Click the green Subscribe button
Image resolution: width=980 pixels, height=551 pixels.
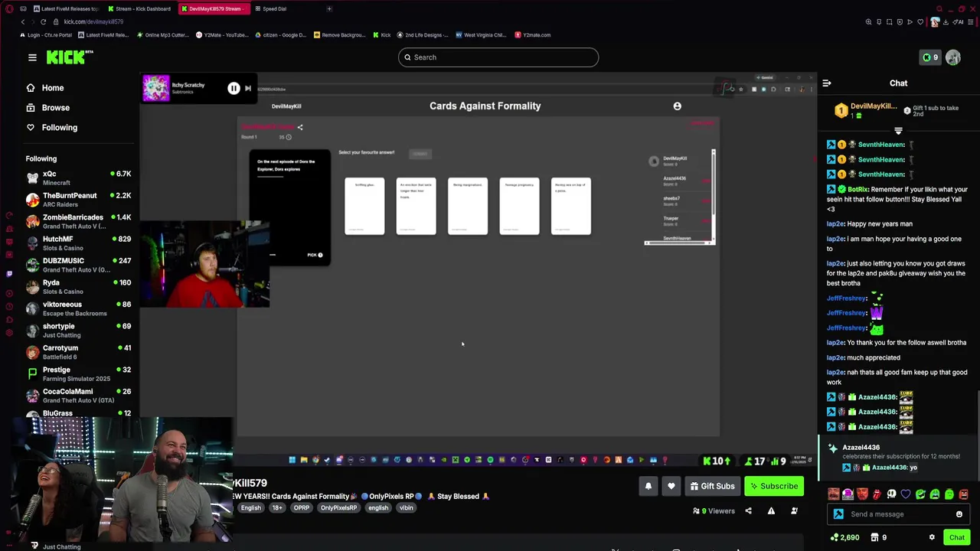point(775,486)
